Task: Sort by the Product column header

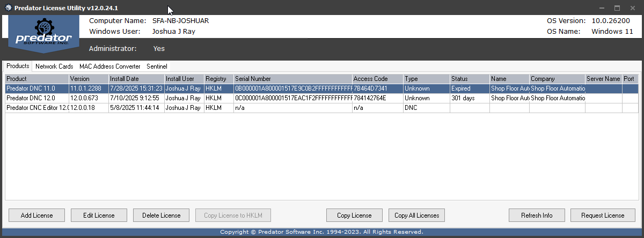Action: point(36,79)
